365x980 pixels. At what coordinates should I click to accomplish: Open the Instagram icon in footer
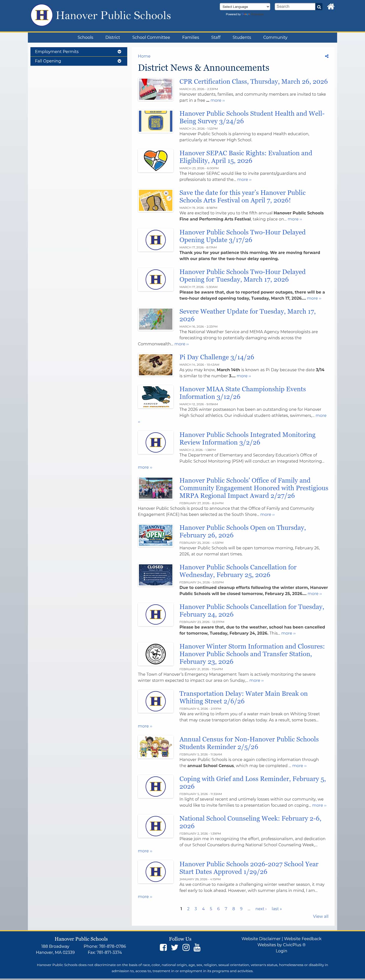click(x=186, y=947)
